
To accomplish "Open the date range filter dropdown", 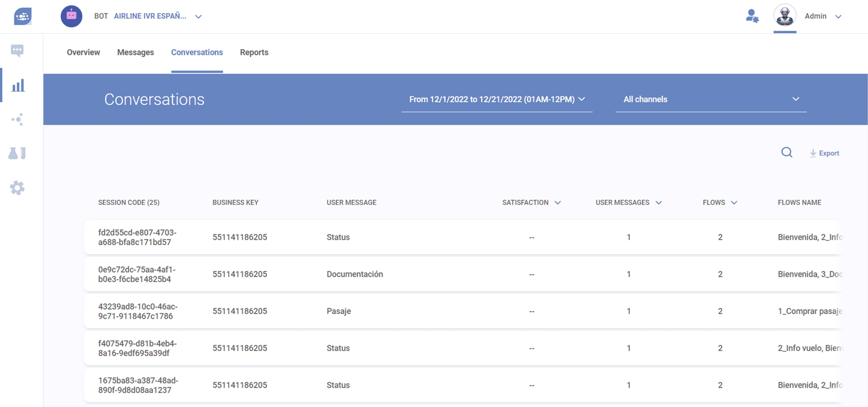I will click(x=497, y=99).
